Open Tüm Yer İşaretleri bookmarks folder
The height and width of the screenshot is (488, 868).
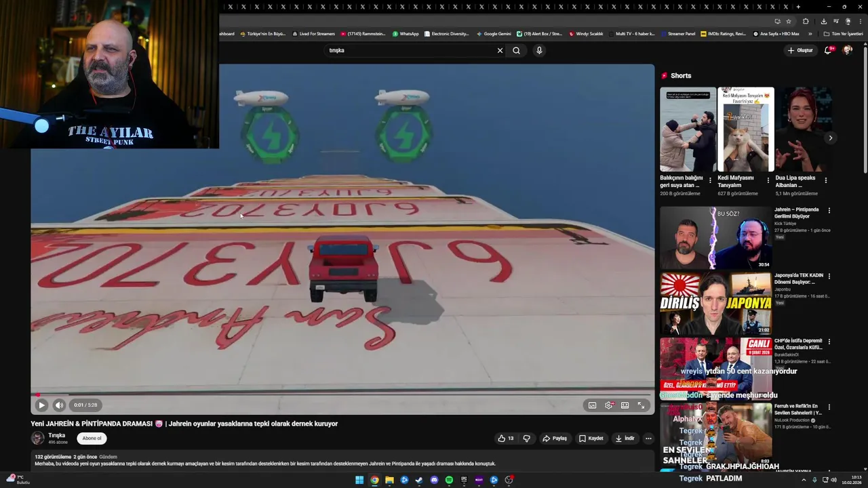pos(843,33)
